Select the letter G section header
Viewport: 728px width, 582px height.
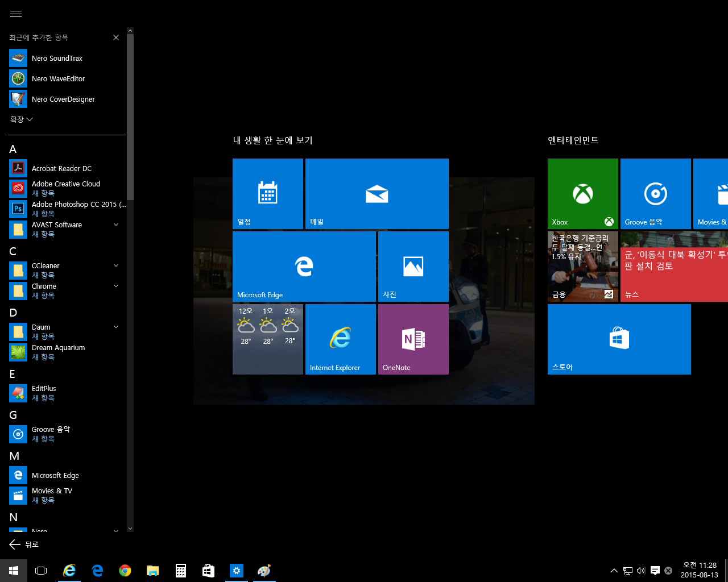click(13, 415)
